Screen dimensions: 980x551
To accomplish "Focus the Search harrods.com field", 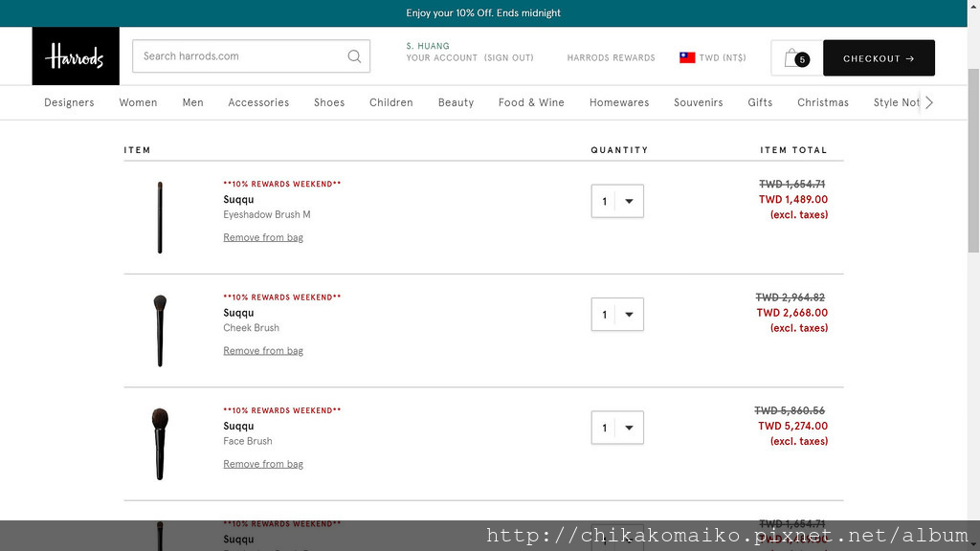I will 252,56.
